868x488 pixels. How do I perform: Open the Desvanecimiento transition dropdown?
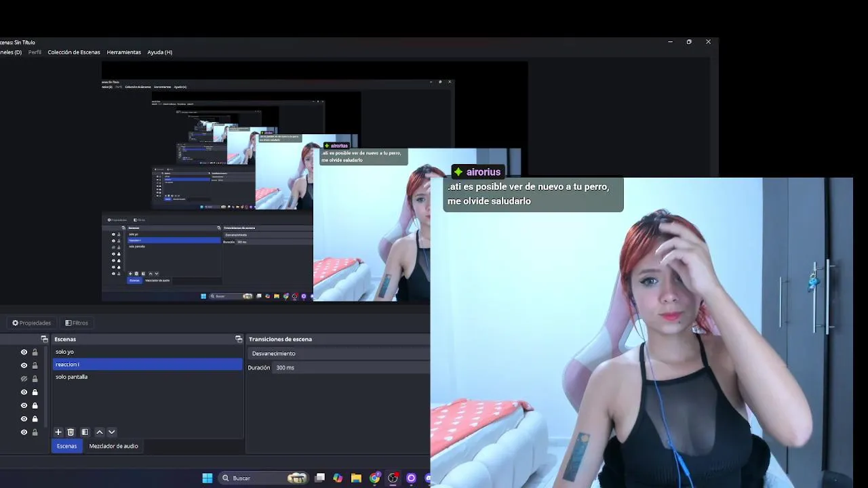pos(339,353)
